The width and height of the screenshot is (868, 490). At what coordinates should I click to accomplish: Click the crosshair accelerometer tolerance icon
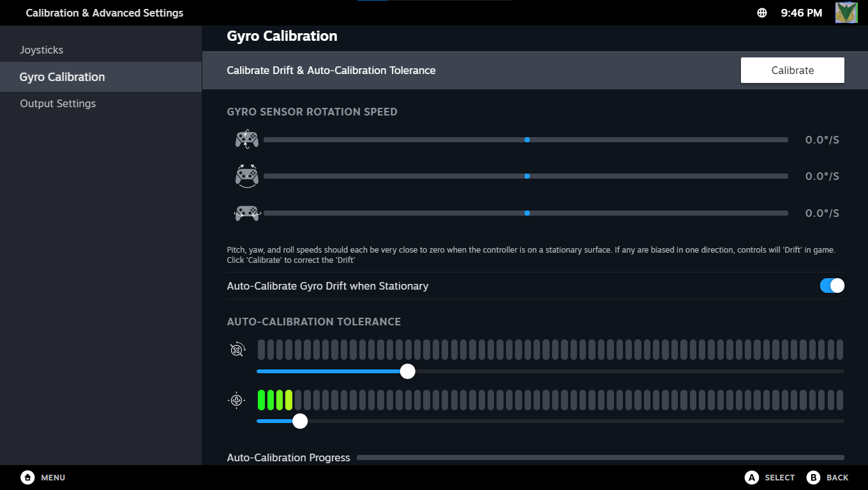coord(237,401)
